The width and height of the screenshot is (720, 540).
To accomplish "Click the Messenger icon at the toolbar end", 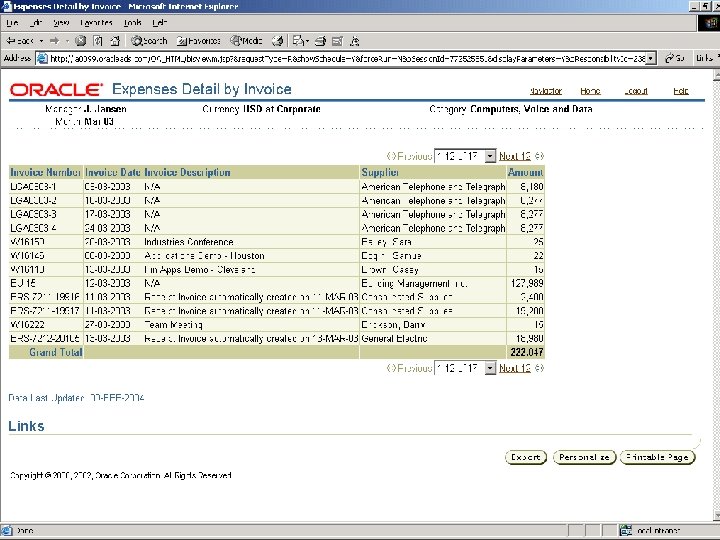I will 354,41.
